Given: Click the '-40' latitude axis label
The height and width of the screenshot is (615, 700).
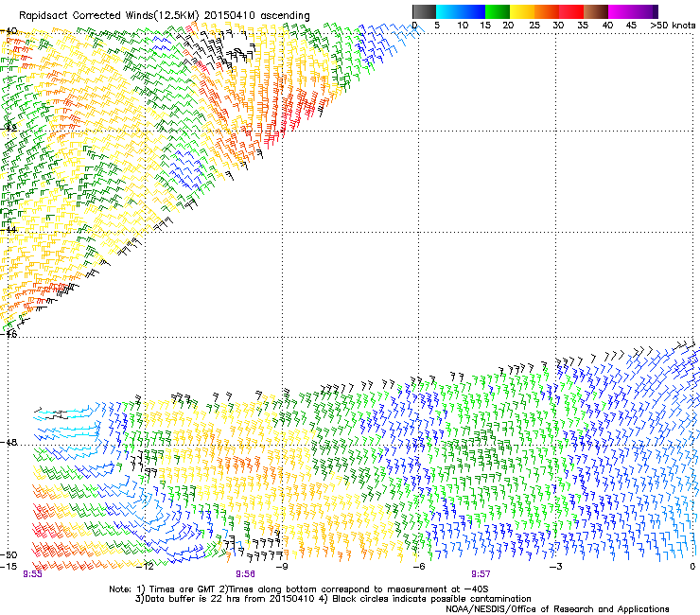Looking at the screenshot, I should click(9, 31).
